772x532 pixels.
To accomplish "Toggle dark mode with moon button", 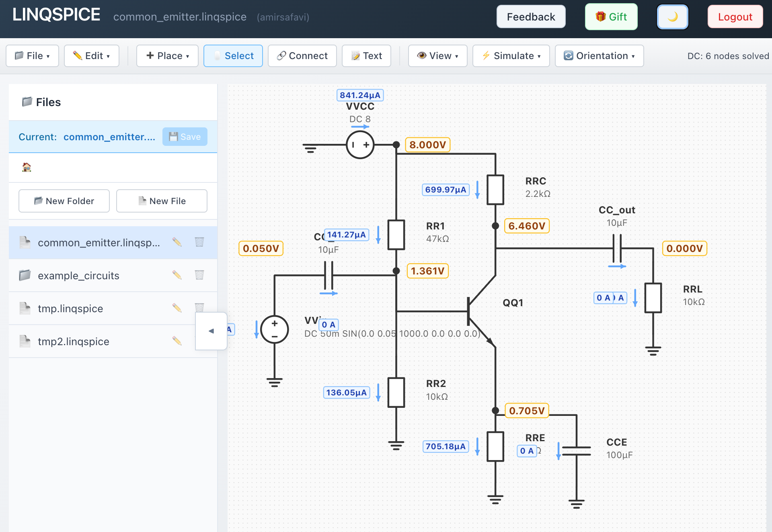I will (x=672, y=17).
